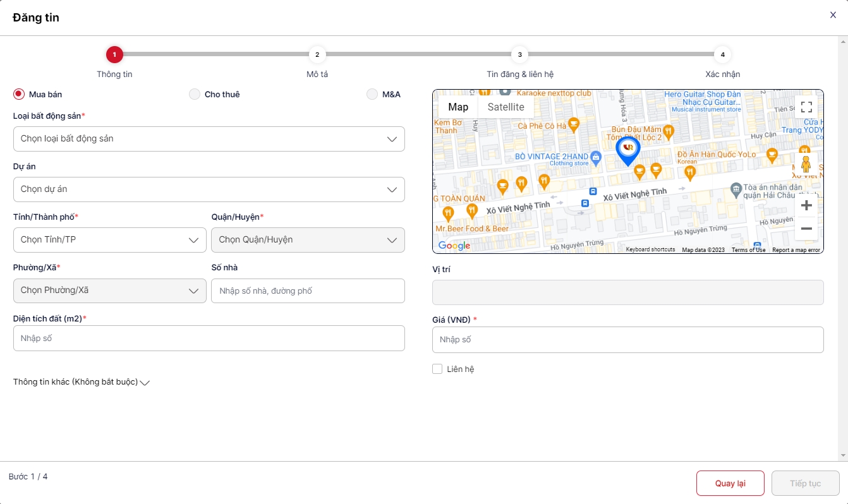The width and height of the screenshot is (848, 504).
Task: Click step 2 Mô tả circle
Action: pos(317,54)
